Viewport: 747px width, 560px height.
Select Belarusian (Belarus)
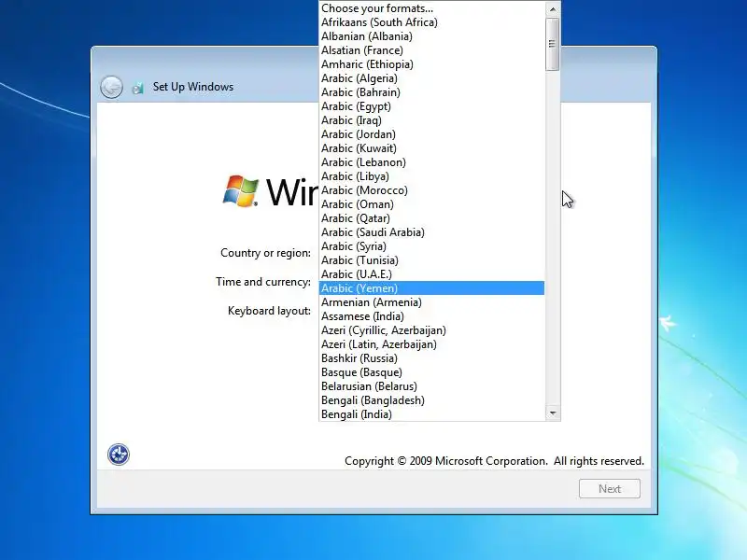(x=431, y=386)
